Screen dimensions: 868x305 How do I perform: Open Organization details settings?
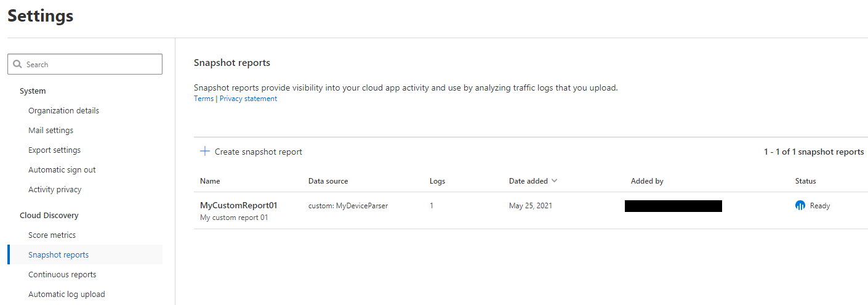point(63,111)
